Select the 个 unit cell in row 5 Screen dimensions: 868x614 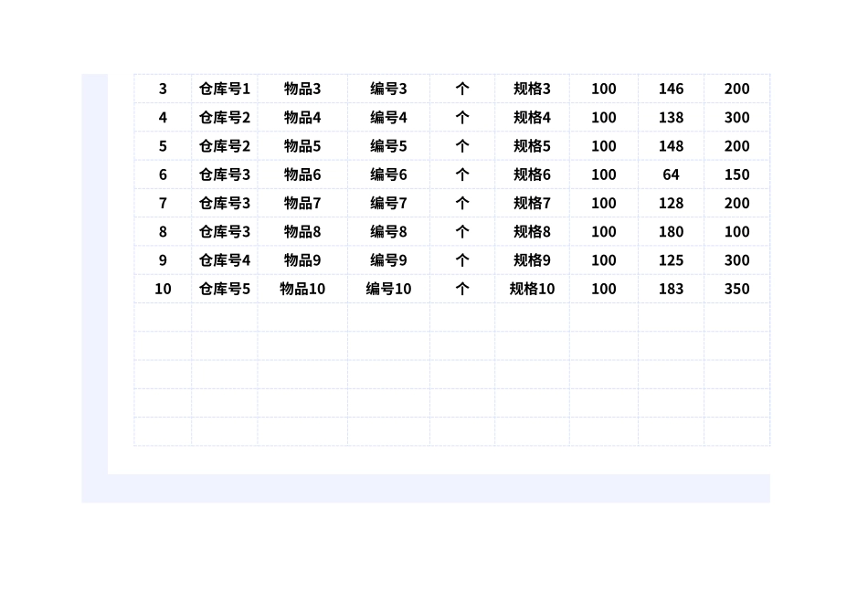(x=462, y=146)
